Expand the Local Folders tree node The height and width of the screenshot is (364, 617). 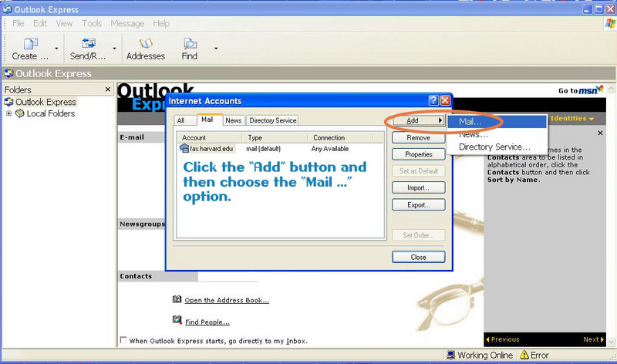pos(9,113)
